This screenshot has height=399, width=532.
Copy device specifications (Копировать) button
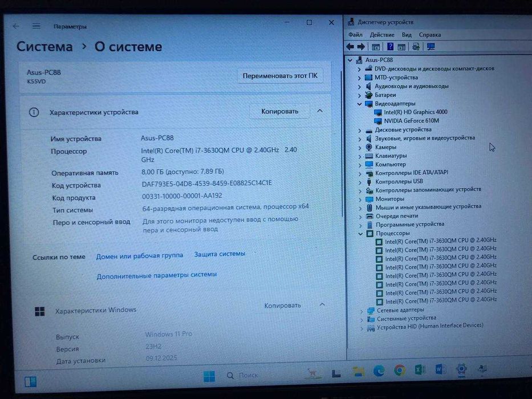(279, 111)
